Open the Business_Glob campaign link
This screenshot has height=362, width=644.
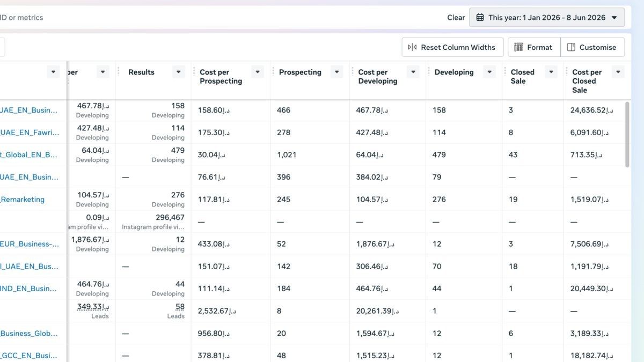click(x=29, y=333)
